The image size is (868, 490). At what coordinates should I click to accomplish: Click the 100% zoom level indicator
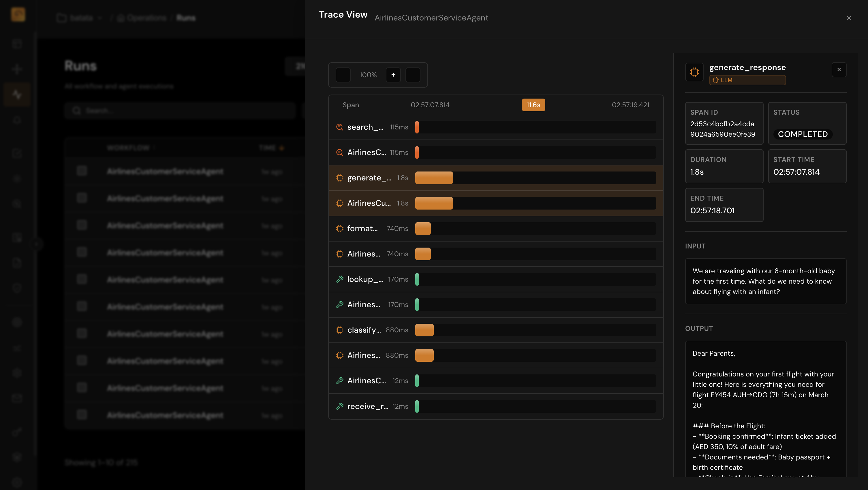[x=368, y=75]
